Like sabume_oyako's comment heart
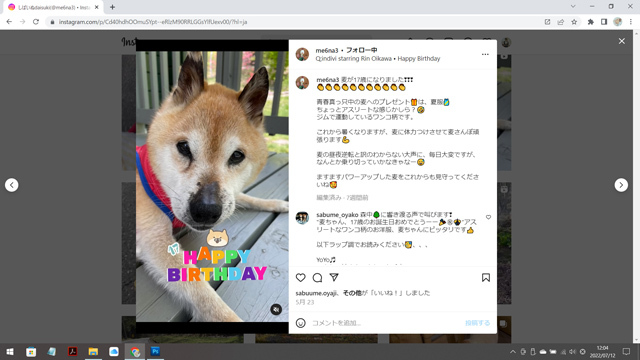 [x=488, y=217]
